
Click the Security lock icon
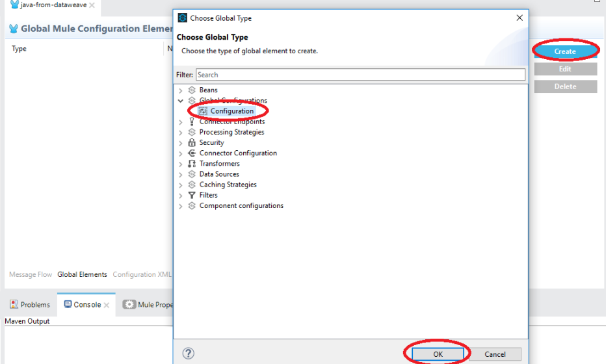coord(192,142)
